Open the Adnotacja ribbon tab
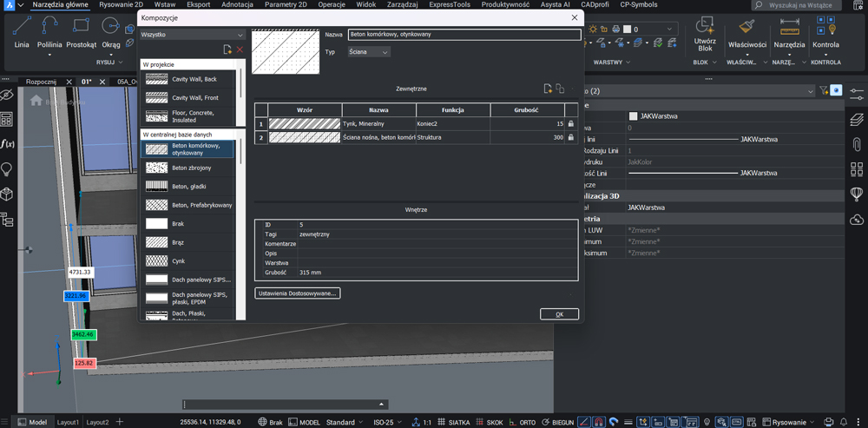Viewport: 868px width, 428px height. click(x=237, y=4)
